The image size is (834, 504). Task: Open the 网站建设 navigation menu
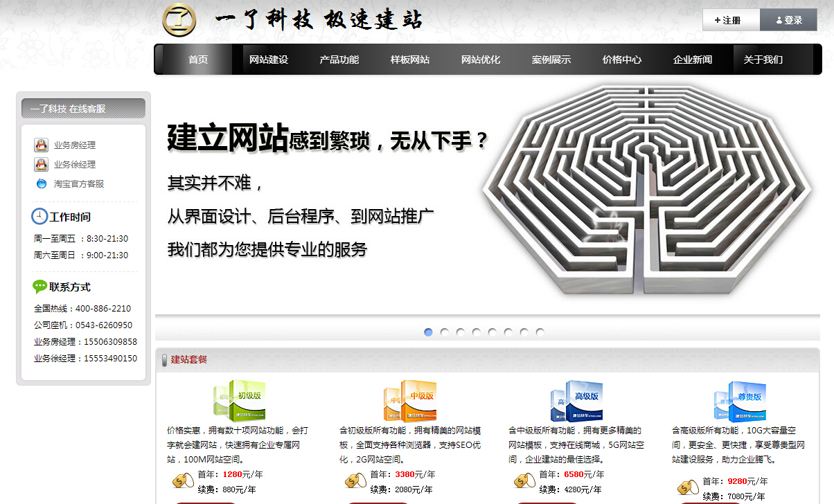(269, 60)
